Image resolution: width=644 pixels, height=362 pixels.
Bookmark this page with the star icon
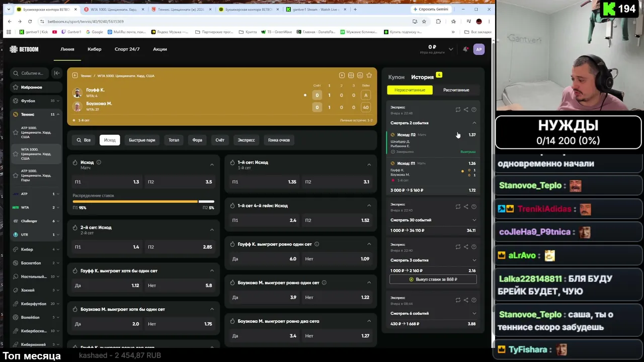(424, 22)
